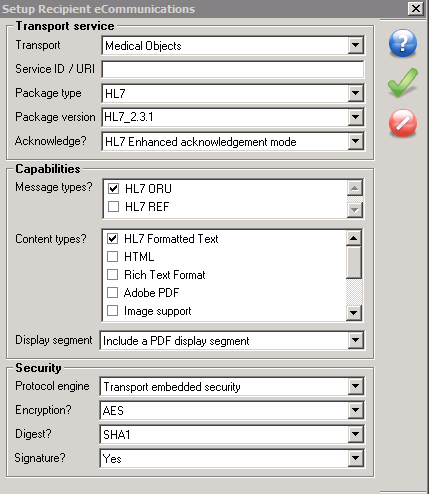Tick the Adobe PDF content type
This screenshot has width=429, height=494.
[112, 292]
